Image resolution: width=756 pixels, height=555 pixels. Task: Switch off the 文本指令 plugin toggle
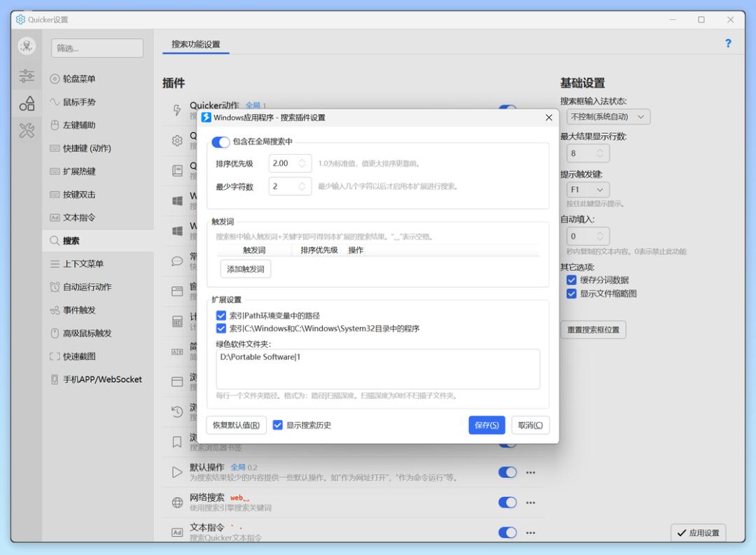click(x=507, y=533)
